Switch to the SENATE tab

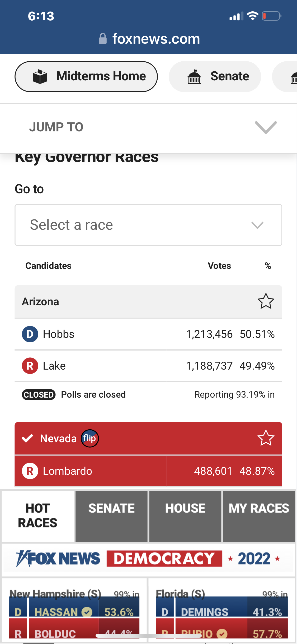pos(111,516)
